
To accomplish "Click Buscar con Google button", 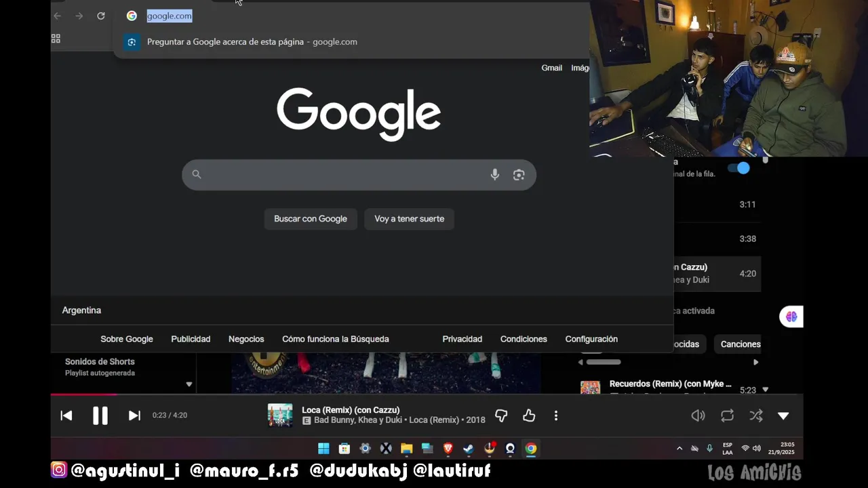I will pos(311,219).
